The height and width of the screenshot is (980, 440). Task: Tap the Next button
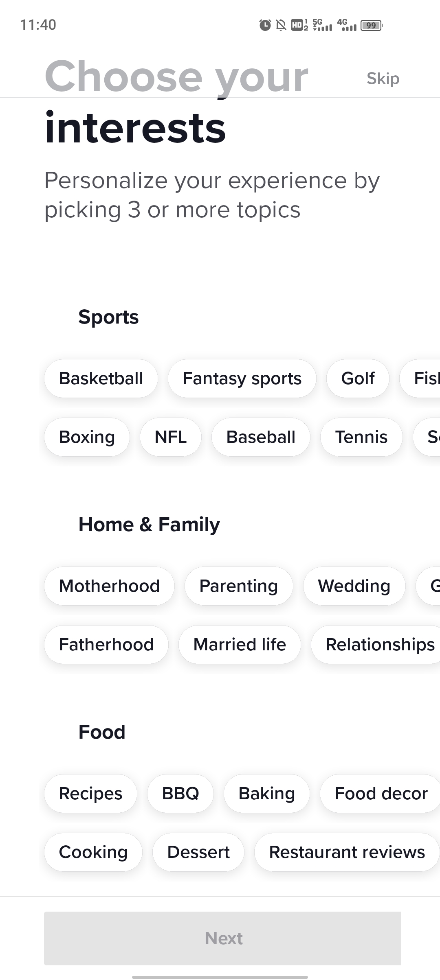(222, 938)
